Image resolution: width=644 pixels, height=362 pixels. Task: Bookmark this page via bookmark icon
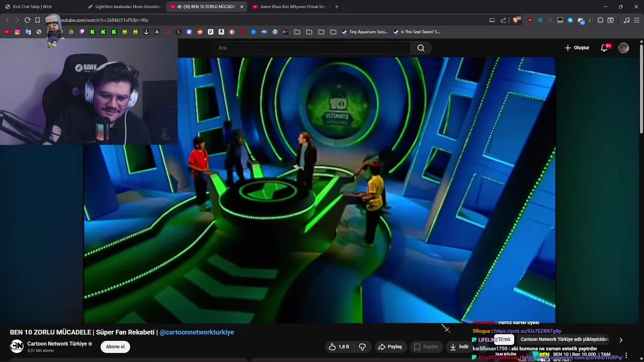37,20
